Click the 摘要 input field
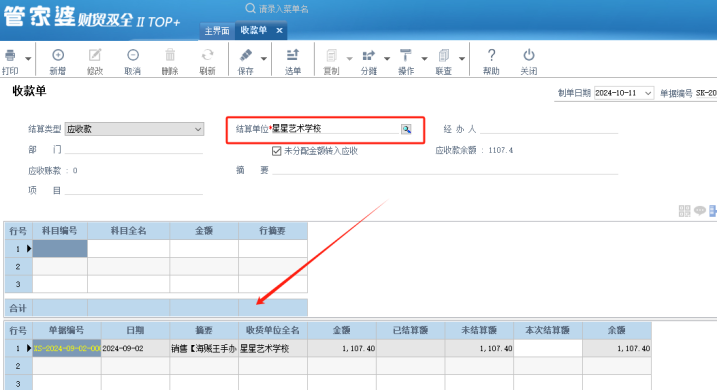 click(445, 170)
